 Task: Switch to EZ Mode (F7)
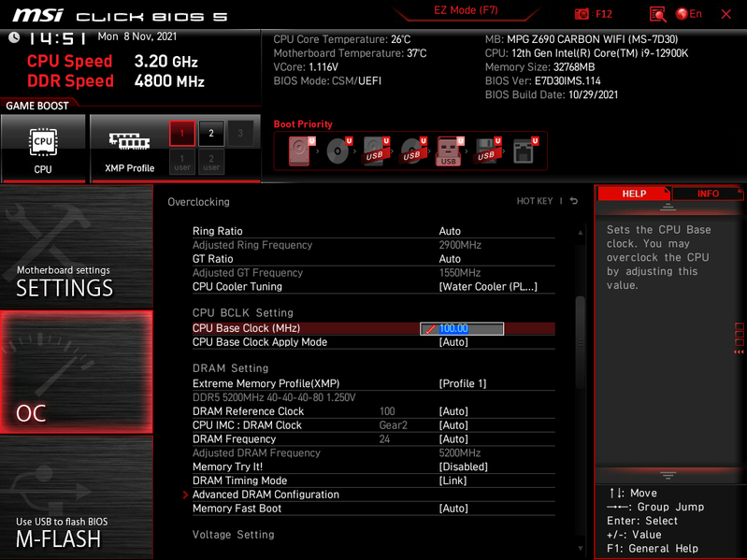pos(466,10)
